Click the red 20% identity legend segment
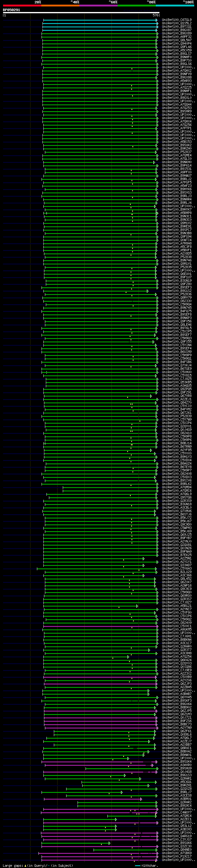Viewport: 197px width, 868px height. (x=22, y=6)
